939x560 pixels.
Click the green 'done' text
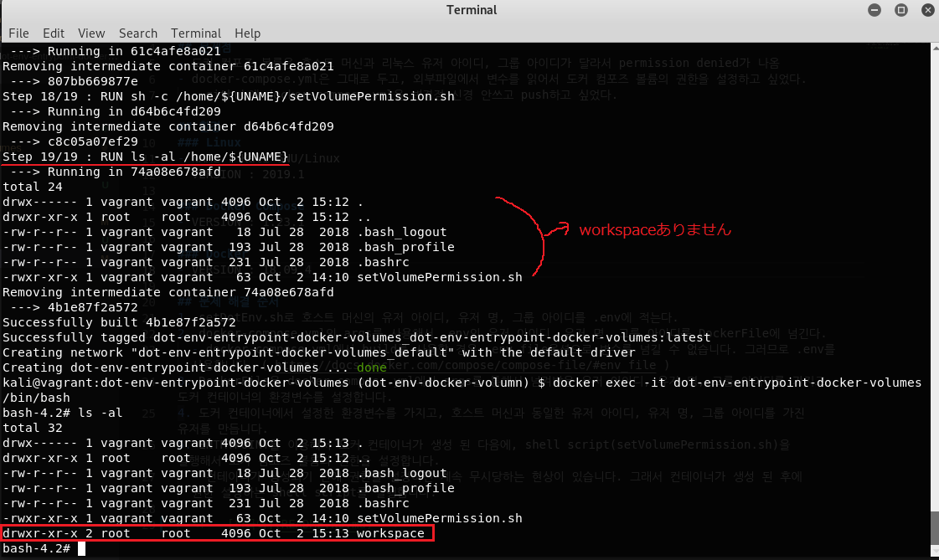click(372, 367)
